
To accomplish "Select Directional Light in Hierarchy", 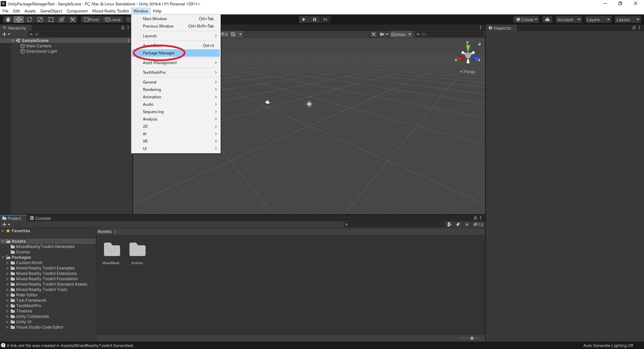I will 41,52.
